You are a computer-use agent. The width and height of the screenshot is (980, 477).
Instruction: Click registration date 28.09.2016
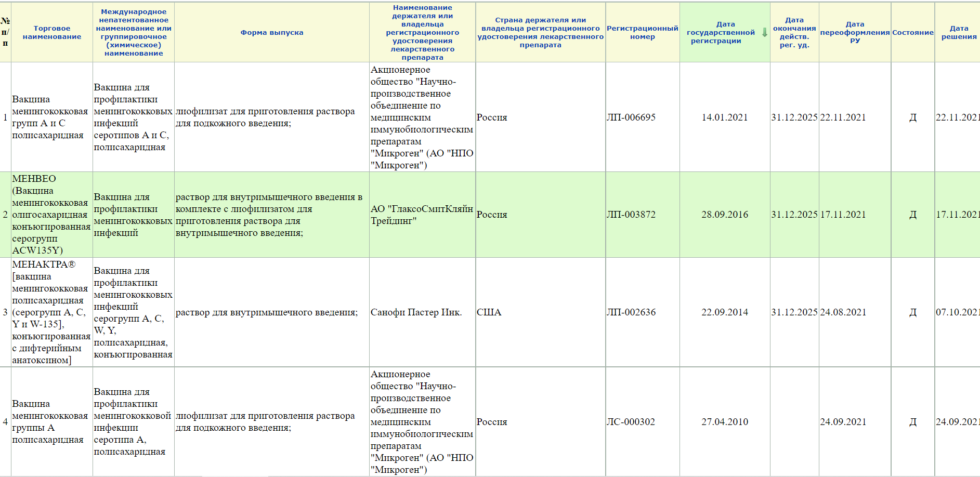point(725,215)
